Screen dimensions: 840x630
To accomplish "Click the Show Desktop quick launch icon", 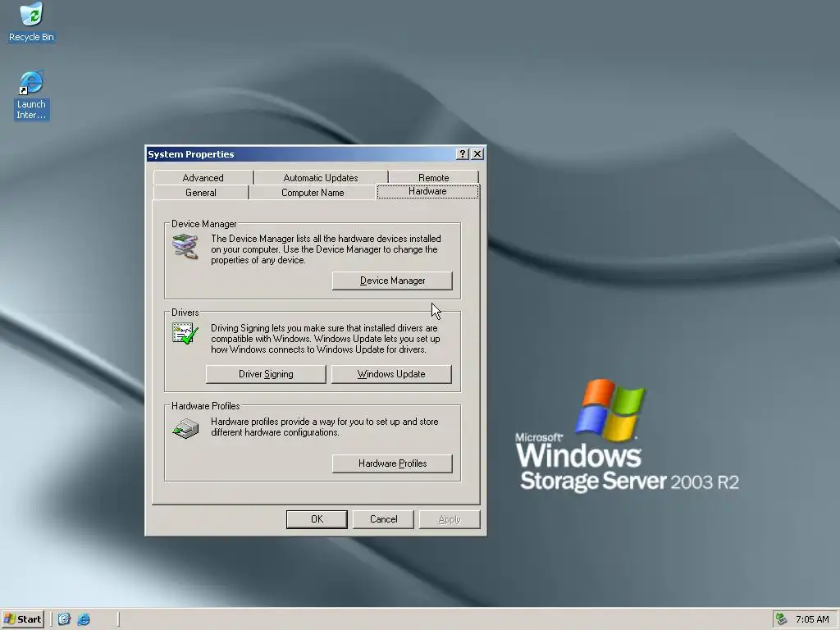I will click(x=64, y=619).
